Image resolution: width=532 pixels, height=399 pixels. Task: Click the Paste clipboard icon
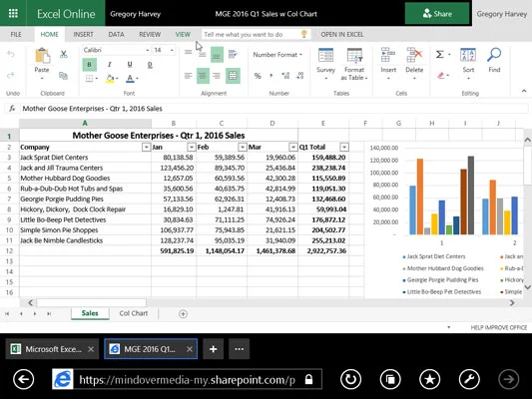pyautogui.click(x=42, y=56)
